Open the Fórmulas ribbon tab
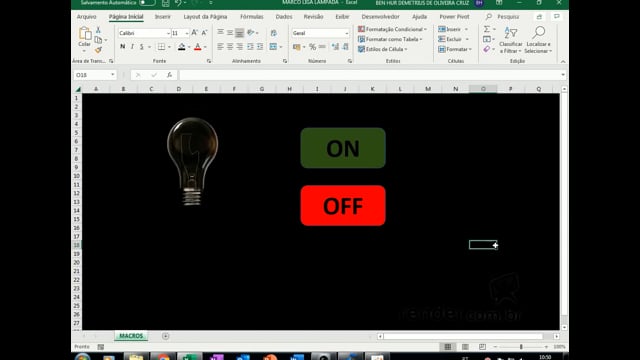 tap(252, 17)
